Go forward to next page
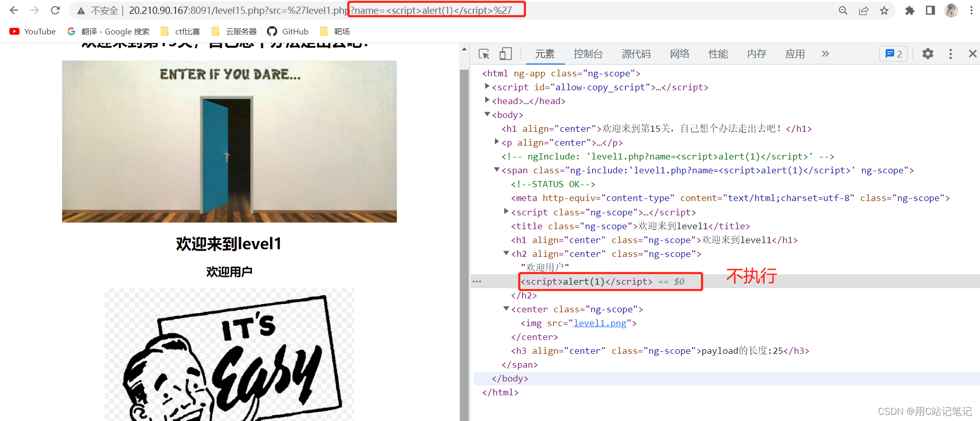 (x=34, y=10)
